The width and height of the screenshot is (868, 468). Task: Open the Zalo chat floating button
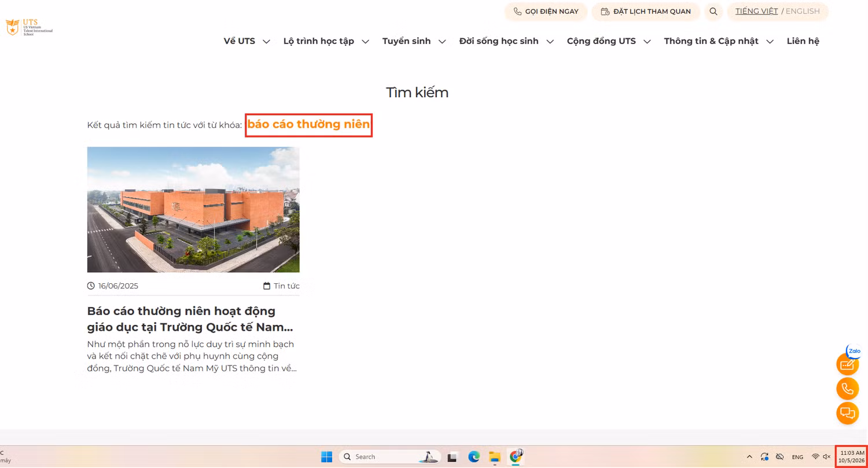[854, 351]
